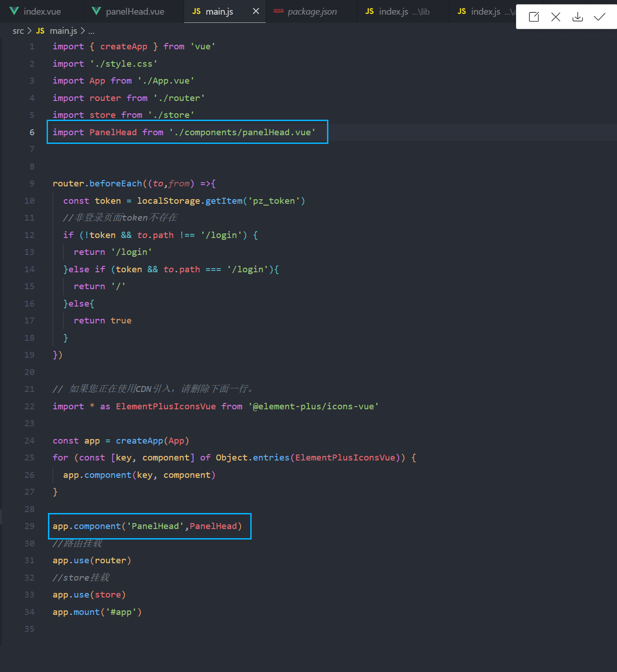Click localStorage on line 10
617x672 pixels.
169,201
